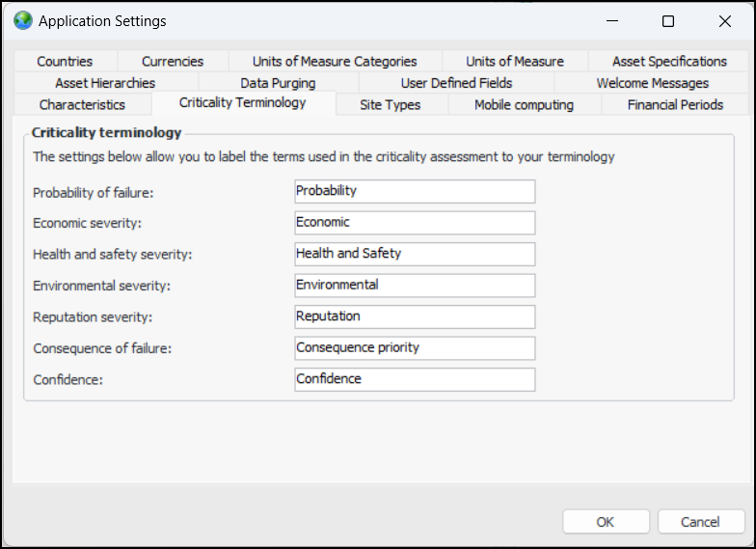Click the Cancel button
This screenshot has height=549, width=756.
tap(700, 522)
